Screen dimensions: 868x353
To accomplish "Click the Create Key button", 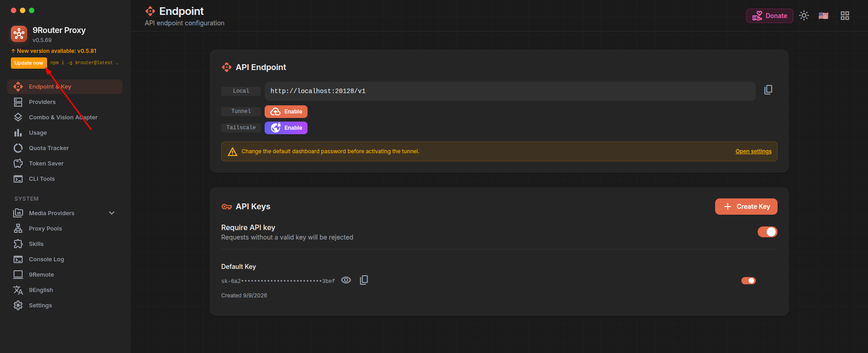I will [746, 207].
